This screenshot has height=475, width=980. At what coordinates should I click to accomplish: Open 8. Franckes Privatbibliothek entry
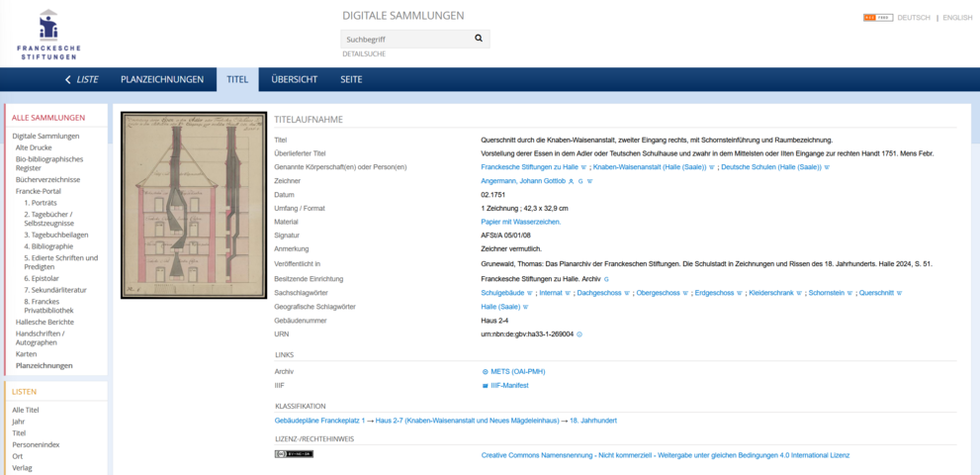click(49, 306)
